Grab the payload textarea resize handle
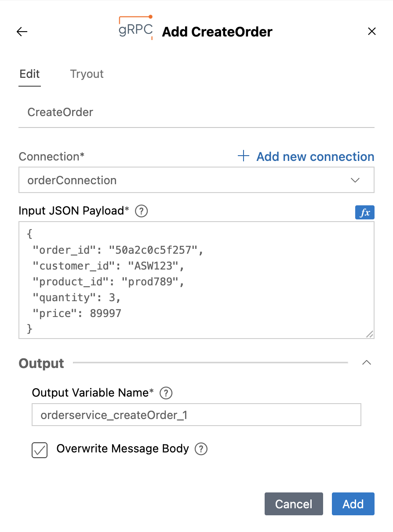 [x=370, y=334]
